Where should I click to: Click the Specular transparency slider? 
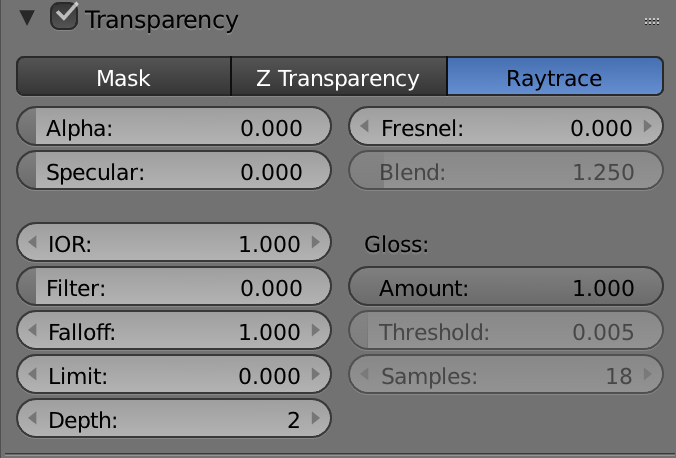pyautogui.click(x=174, y=172)
